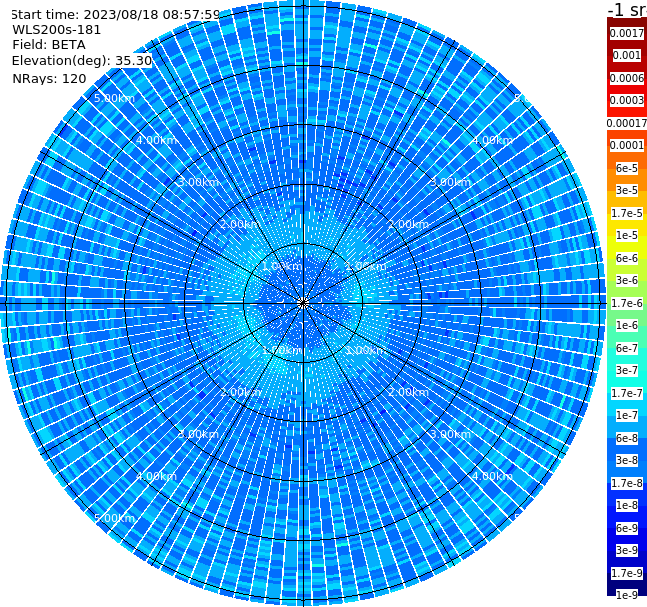
Task: Select the 0.0006 colorbar value
Action: pyautogui.click(x=627, y=78)
